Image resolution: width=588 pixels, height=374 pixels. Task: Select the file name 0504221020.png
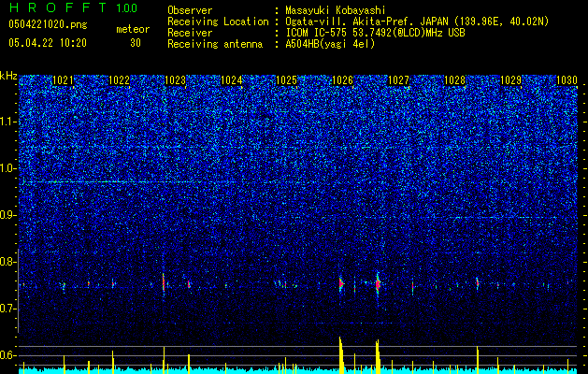48,25
